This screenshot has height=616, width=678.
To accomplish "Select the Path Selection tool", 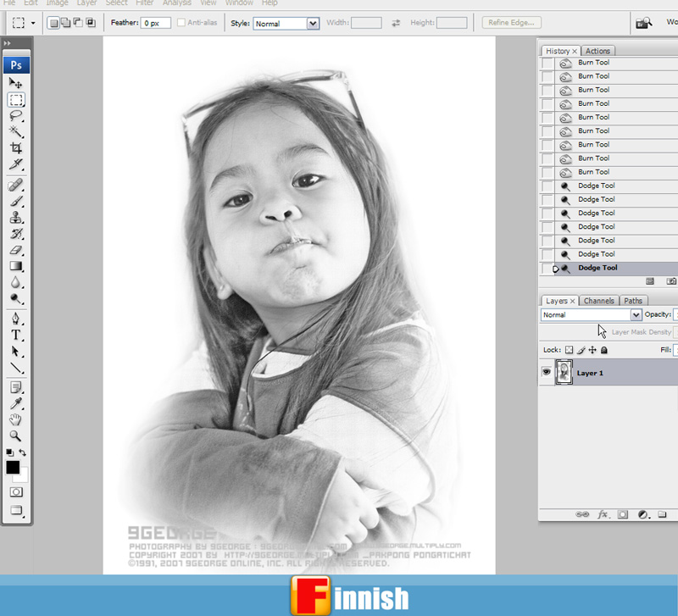I will [15, 352].
